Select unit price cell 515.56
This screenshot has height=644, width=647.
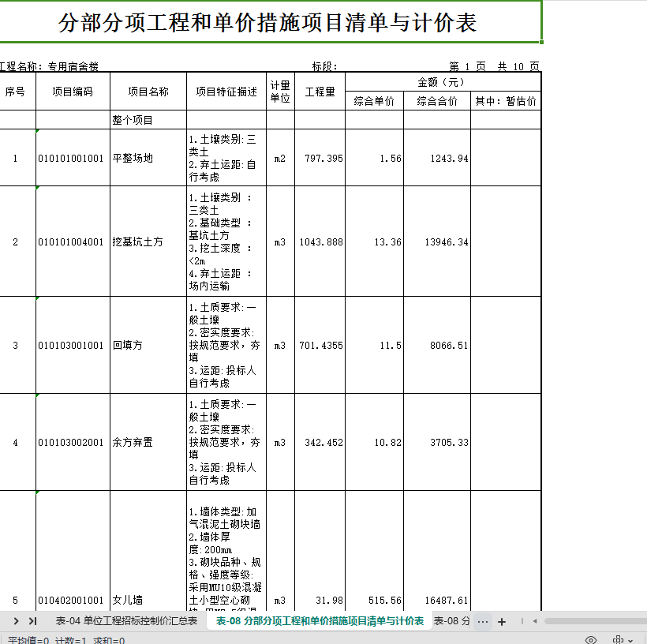374,551
